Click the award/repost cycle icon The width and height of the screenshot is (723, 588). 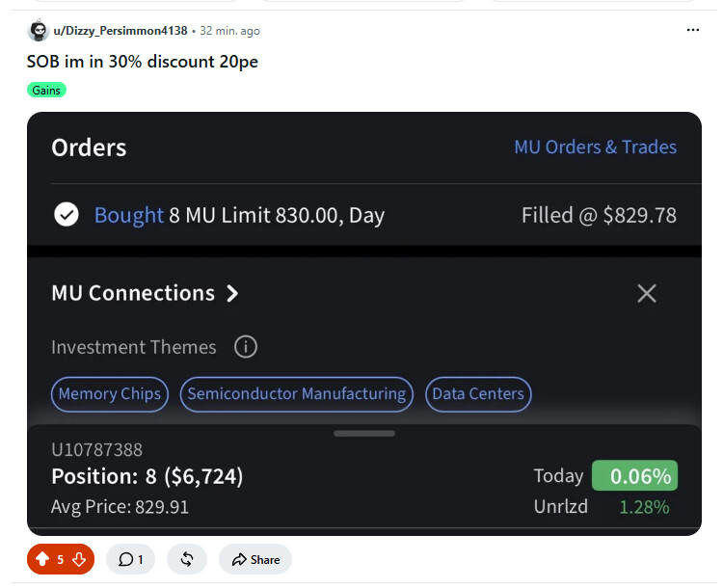187,559
